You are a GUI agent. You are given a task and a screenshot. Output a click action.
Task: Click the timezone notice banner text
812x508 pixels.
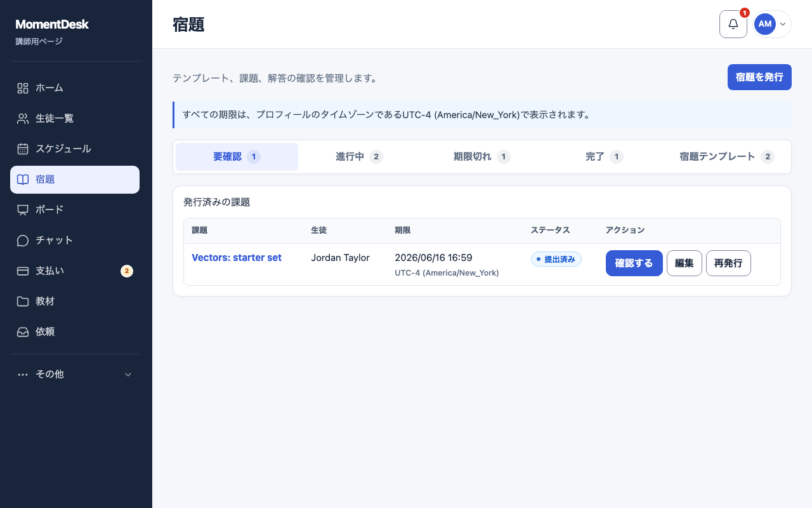(x=387, y=115)
